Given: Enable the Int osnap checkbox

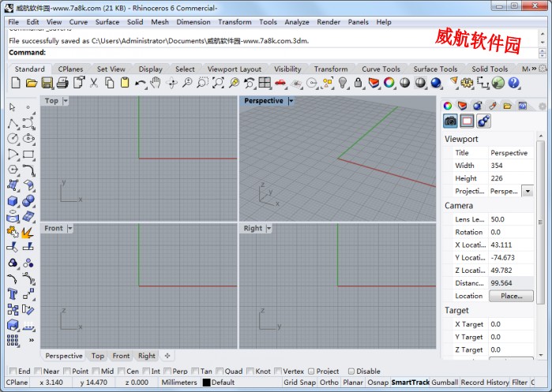Looking at the screenshot, I should coord(146,371).
